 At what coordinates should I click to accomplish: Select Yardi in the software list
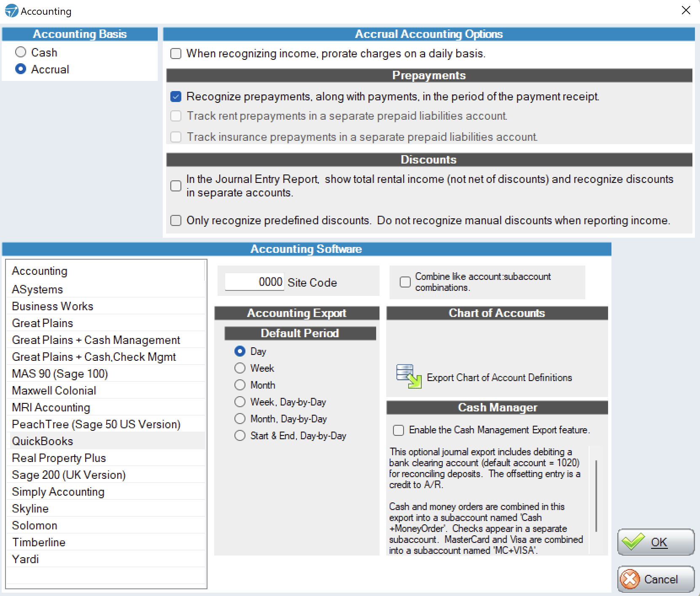point(106,559)
